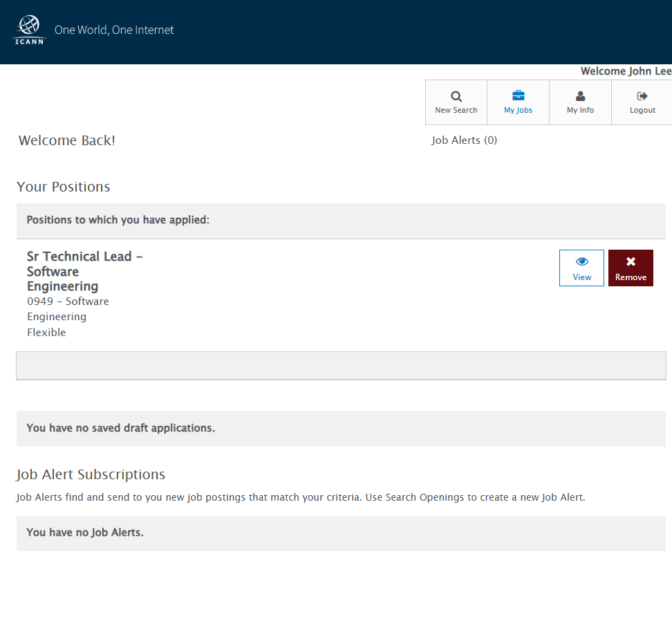Click the eye icon on View button

click(581, 261)
